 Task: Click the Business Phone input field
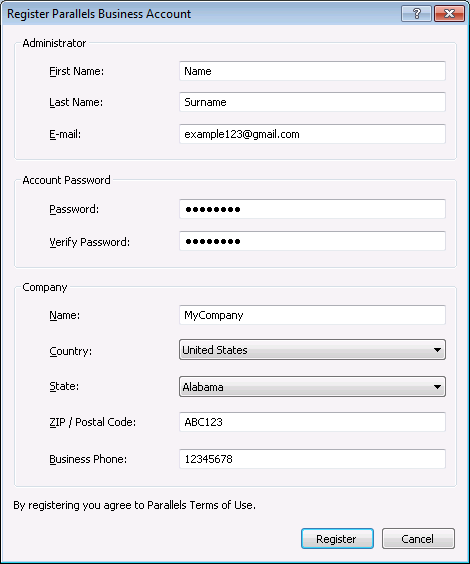tap(312, 459)
